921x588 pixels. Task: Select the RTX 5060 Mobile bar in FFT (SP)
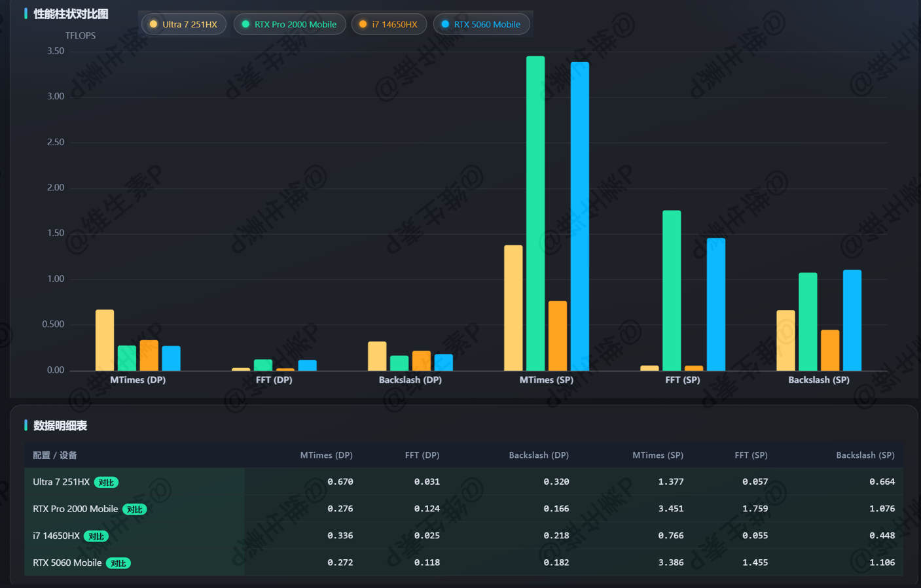point(716,305)
